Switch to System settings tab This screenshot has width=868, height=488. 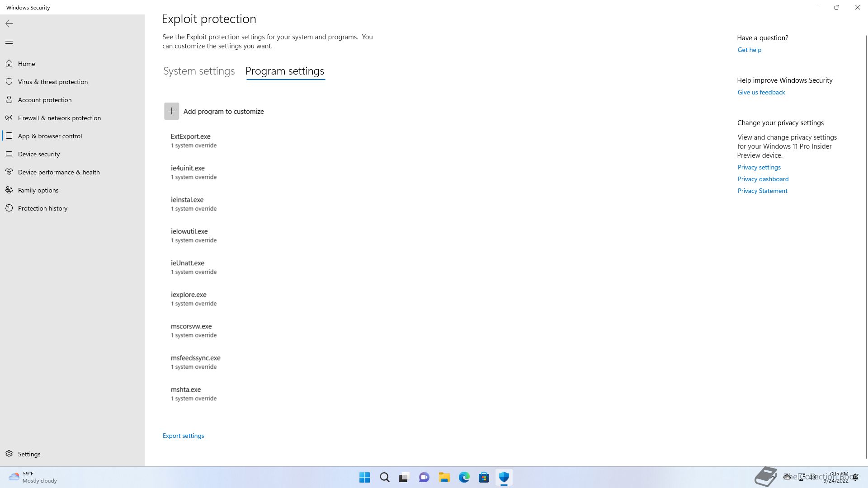tap(199, 71)
